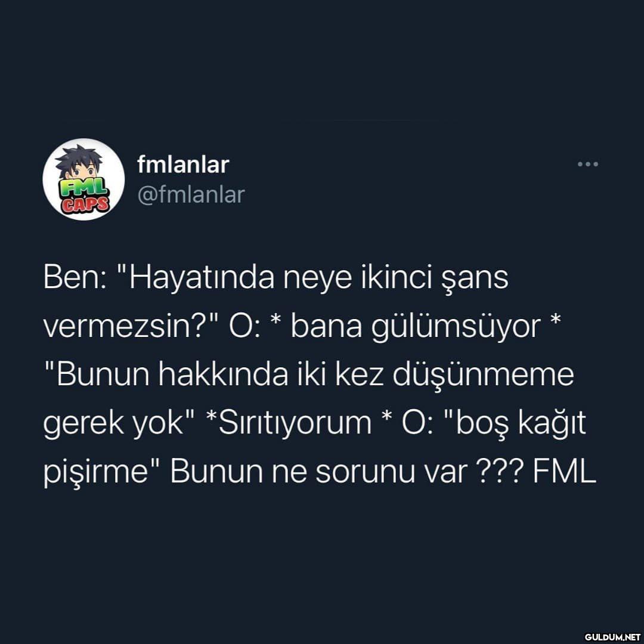Select the line beginning 'gerek yok'

[x=315, y=423]
